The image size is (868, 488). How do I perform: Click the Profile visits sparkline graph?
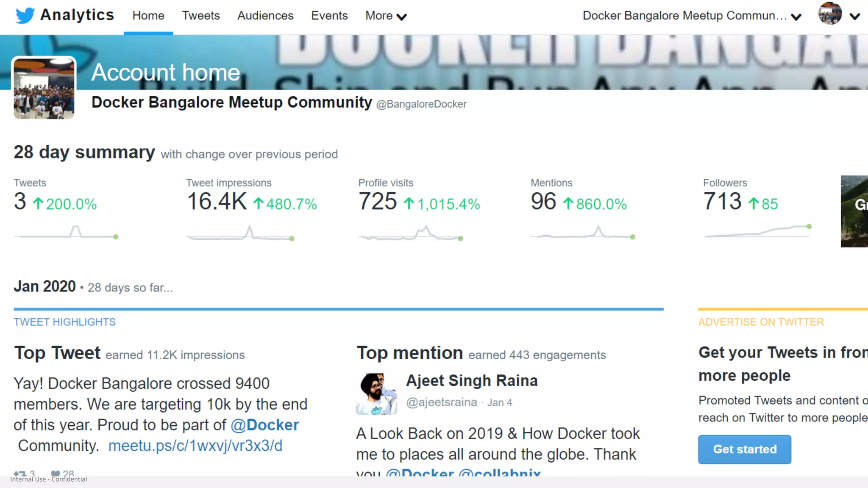point(411,234)
